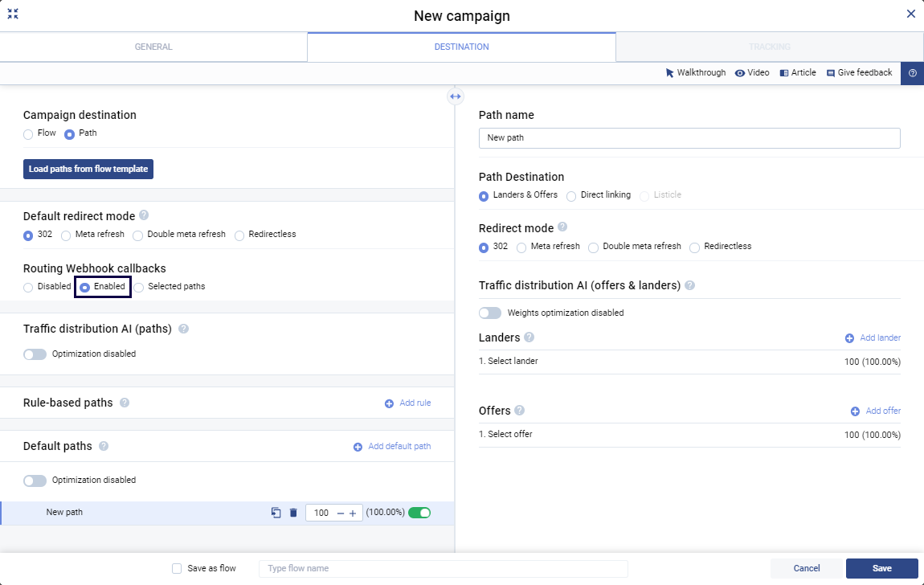Check the Save as flow checkbox
Viewport: 924px width, 585px height.
(177, 568)
